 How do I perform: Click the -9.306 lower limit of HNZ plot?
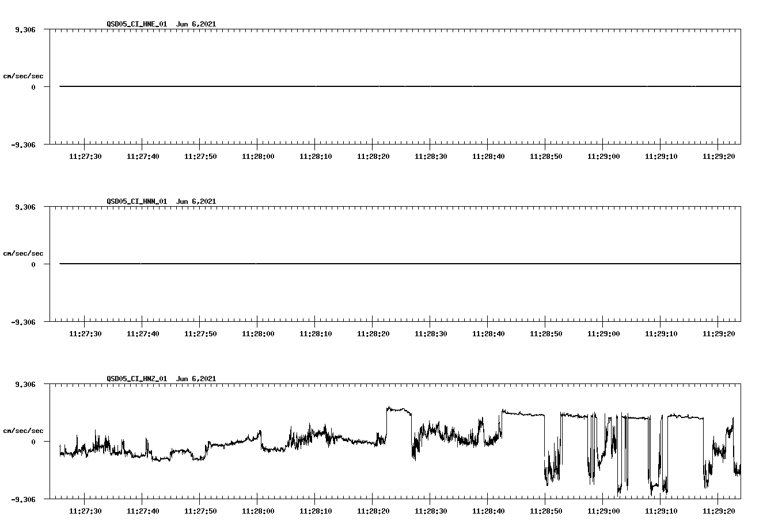[x=24, y=499]
